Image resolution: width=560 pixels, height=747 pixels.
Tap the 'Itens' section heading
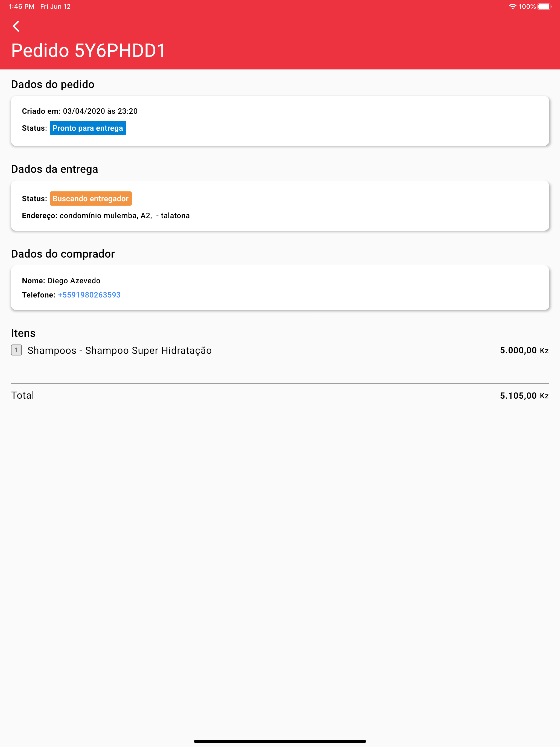point(23,333)
